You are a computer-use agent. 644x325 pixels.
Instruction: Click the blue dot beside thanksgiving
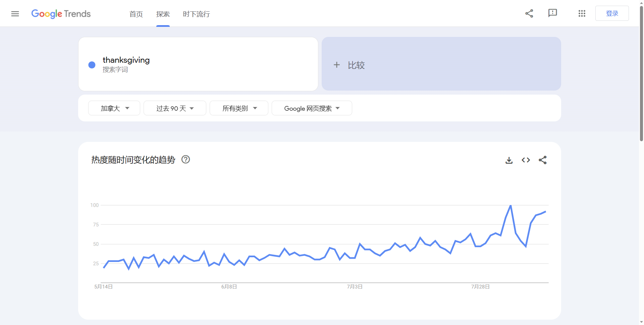(92, 65)
